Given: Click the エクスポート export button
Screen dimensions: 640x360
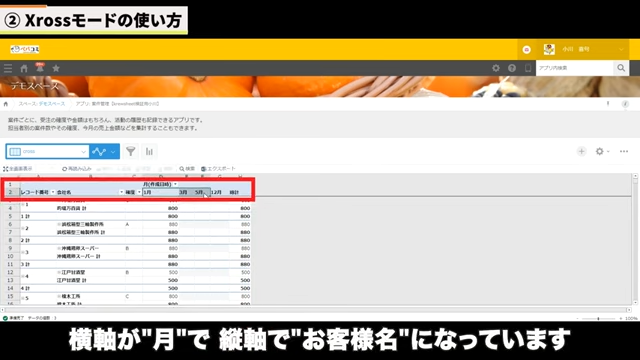Looking at the screenshot, I should pyautogui.click(x=218, y=169).
